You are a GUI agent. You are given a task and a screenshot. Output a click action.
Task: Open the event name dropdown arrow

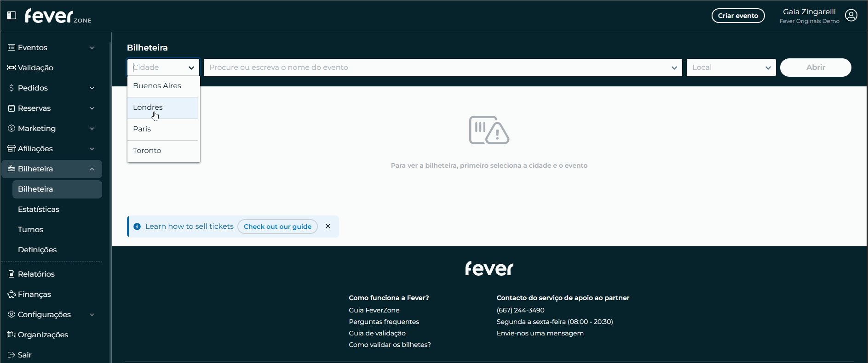674,68
